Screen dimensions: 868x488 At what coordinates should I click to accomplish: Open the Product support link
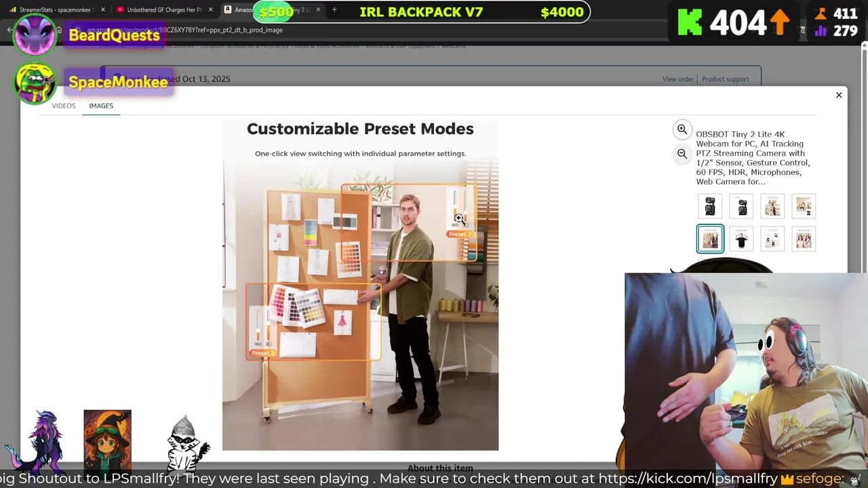[x=725, y=79]
